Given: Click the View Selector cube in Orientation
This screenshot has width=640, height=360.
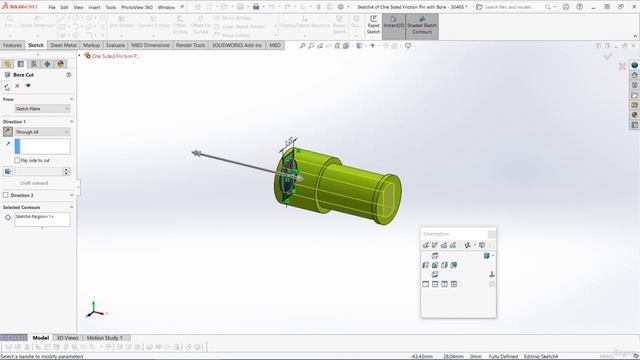Looking at the screenshot, I should point(482,245).
